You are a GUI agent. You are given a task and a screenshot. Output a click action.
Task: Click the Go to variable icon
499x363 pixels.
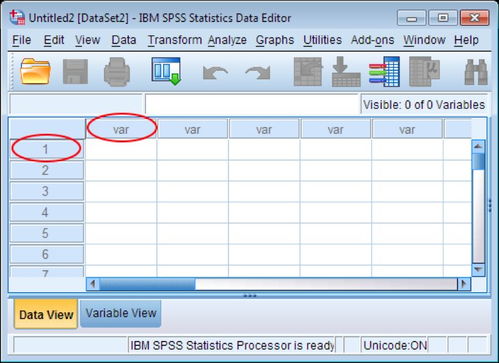(346, 72)
